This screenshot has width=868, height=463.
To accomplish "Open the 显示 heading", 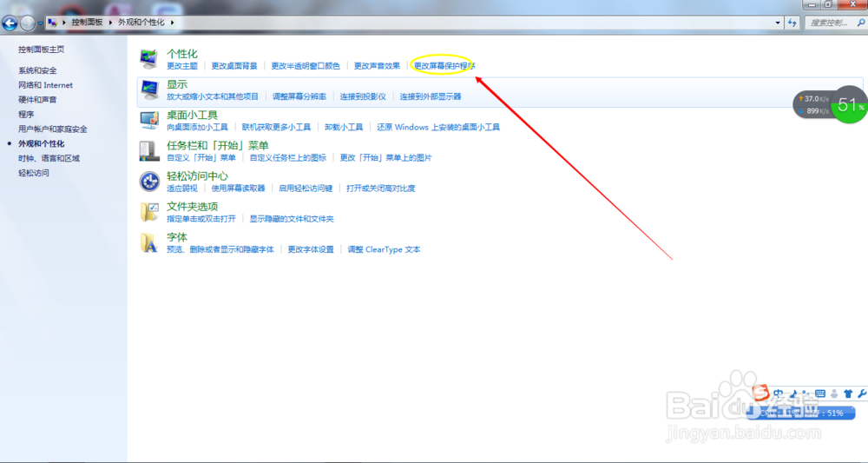I will (177, 84).
